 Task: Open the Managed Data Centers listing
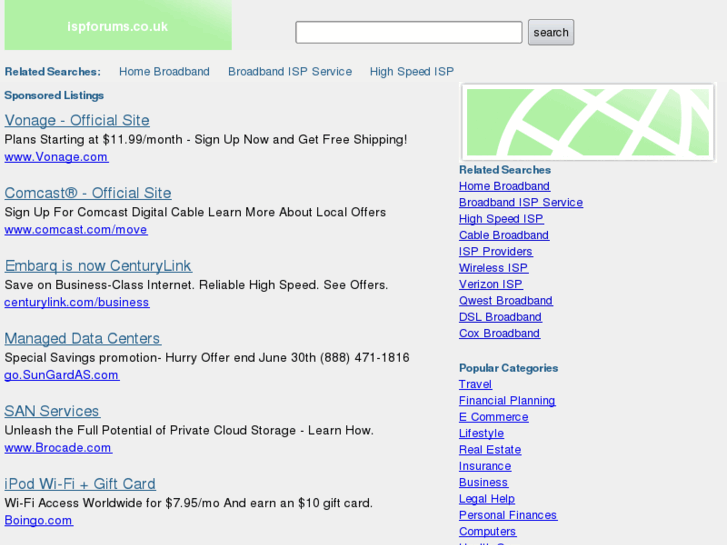[x=83, y=339]
